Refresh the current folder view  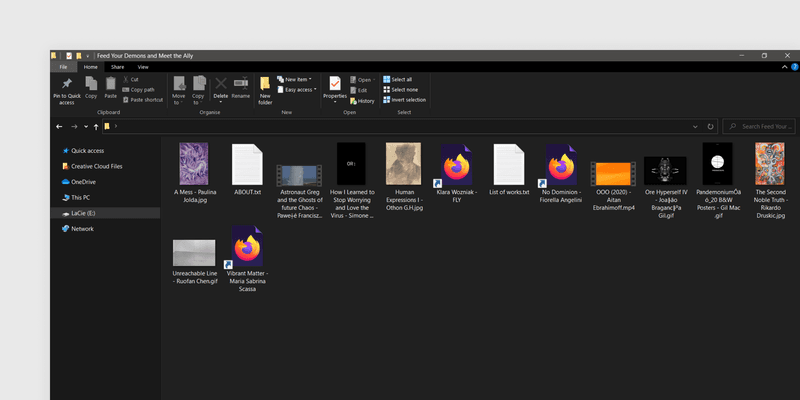(x=710, y=127)
